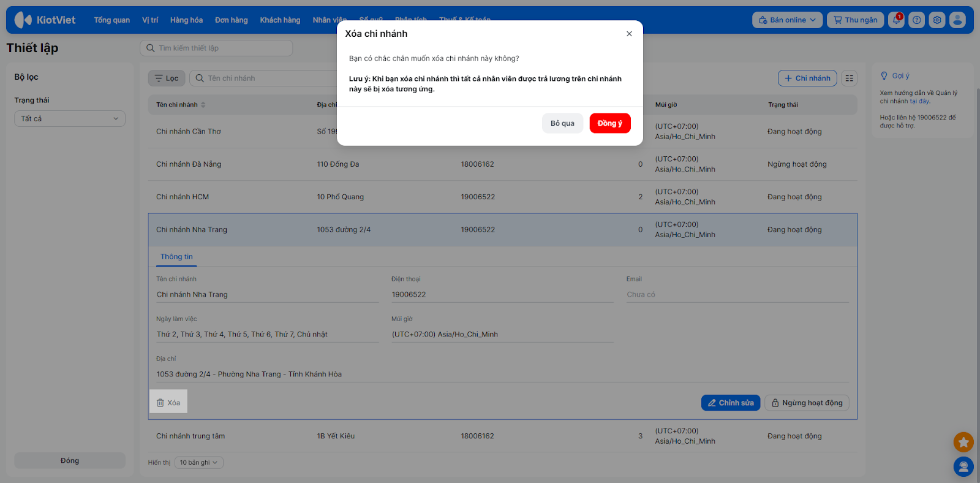Open the 10 bản ghi dropdown

198,463
